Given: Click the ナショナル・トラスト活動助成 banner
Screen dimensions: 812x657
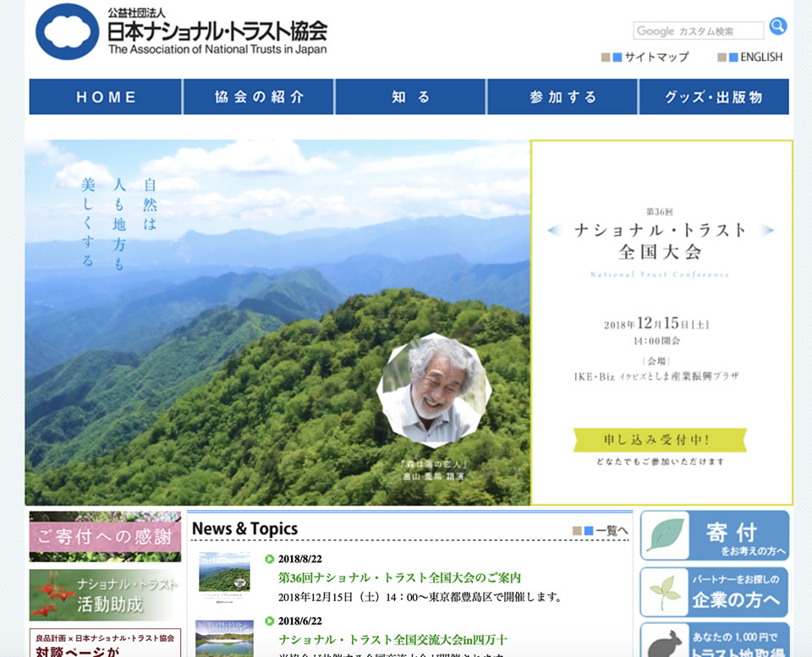Looking at the screenshot, I should click(x=105, y=595).
